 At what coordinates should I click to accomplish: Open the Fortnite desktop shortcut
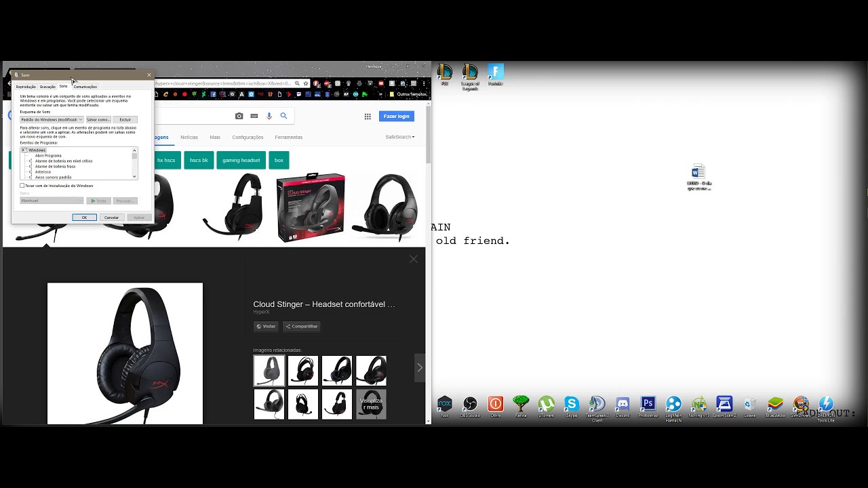point(496,75)
